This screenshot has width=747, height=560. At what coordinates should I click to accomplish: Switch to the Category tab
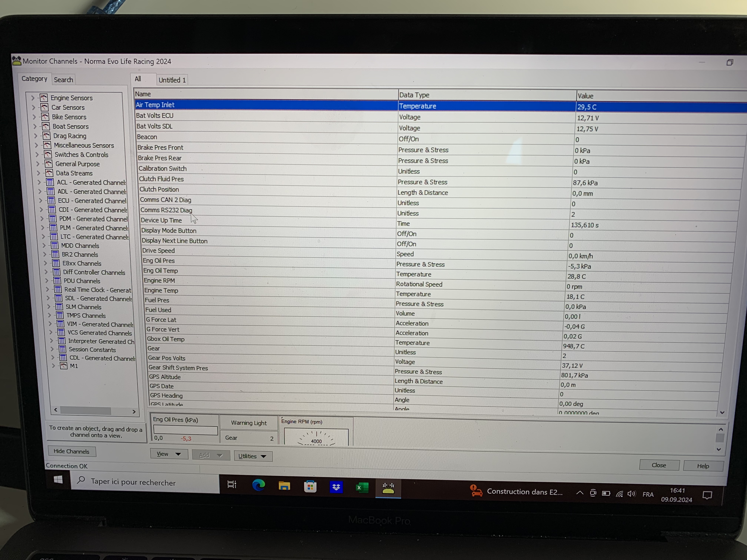coord(34,79)
